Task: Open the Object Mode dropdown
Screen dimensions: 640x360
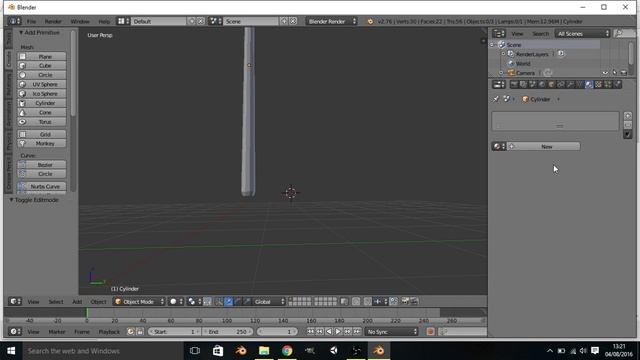Action: [x=139, y=302]
